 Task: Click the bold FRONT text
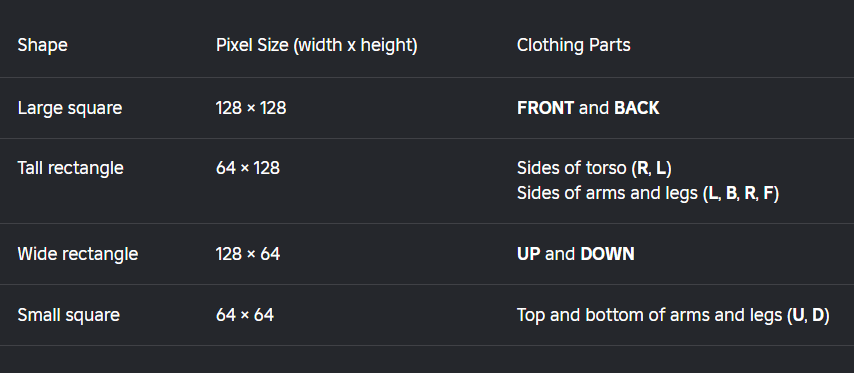pyautogui.click(x=545, y=108)
